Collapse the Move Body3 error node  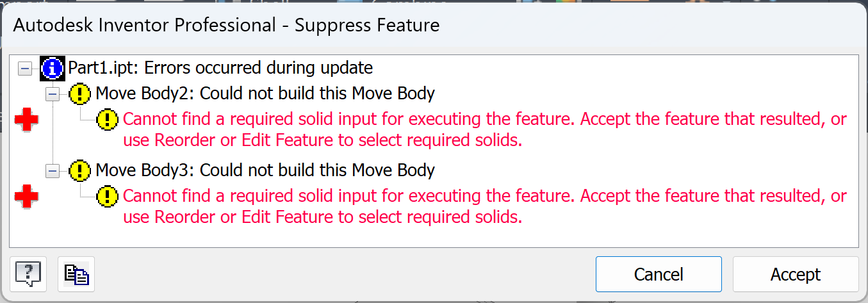[x=53, y=170]
